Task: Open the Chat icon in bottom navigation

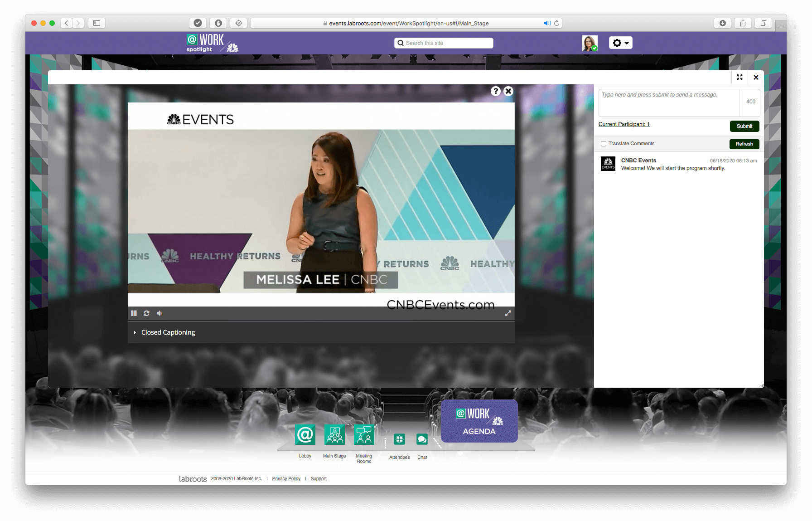Action: coord(422,439)
